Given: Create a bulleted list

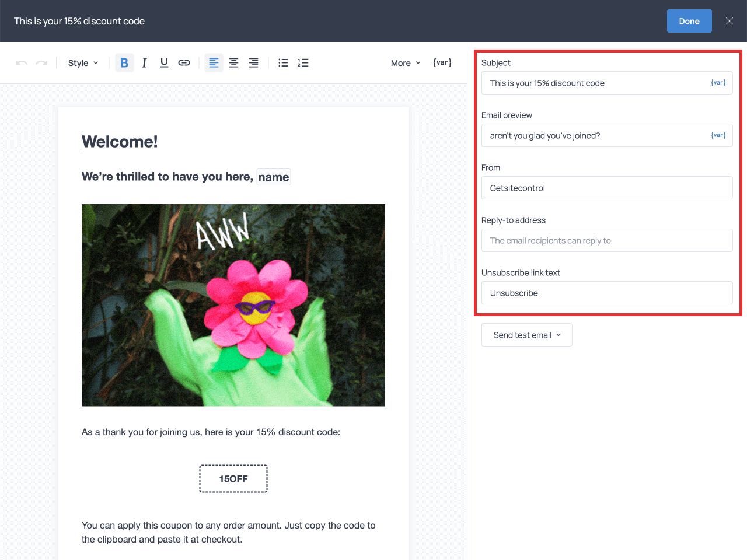Looking at the screenshot, I should pyautogui.click(x=283, y=62).
